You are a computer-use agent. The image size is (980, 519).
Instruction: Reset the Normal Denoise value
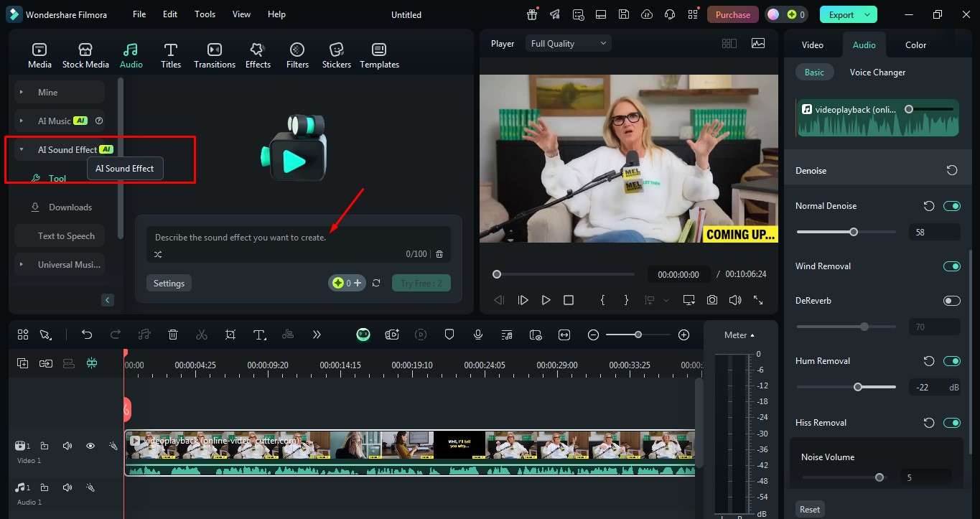929,206
